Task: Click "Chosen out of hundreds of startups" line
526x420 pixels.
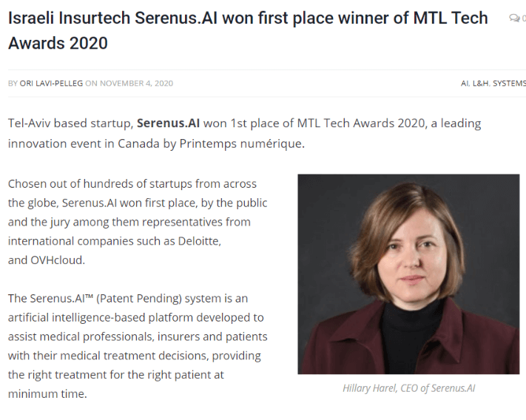Action: (x=132, y=183)
